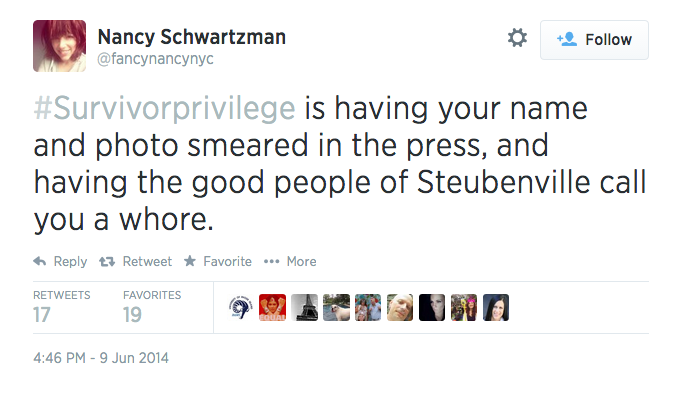Open the white bulldog avatar
Screen dimensions: 679x393
click(x=336, y=308)
